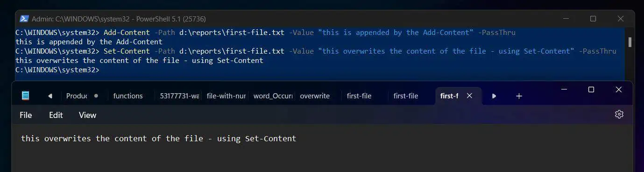This screenshot has width=644, height=172.
Task: Switch to the overwrite tab
Action: 315,96
